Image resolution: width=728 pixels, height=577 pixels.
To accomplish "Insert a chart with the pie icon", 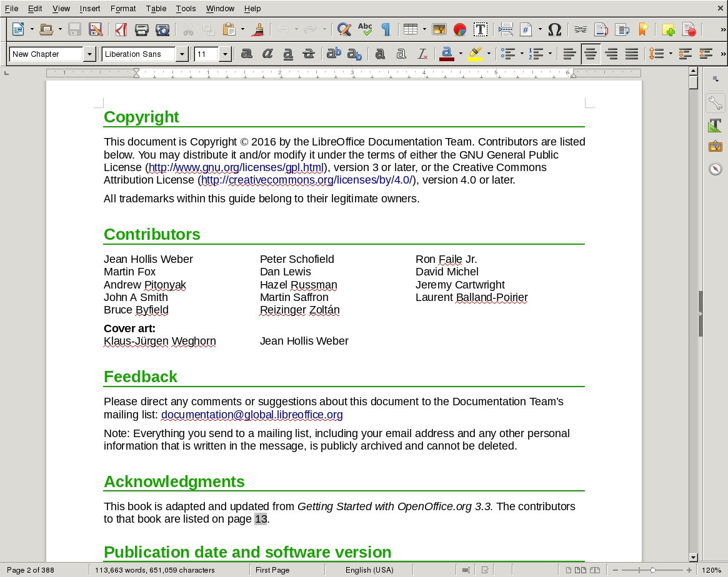I will coord(460,29).
